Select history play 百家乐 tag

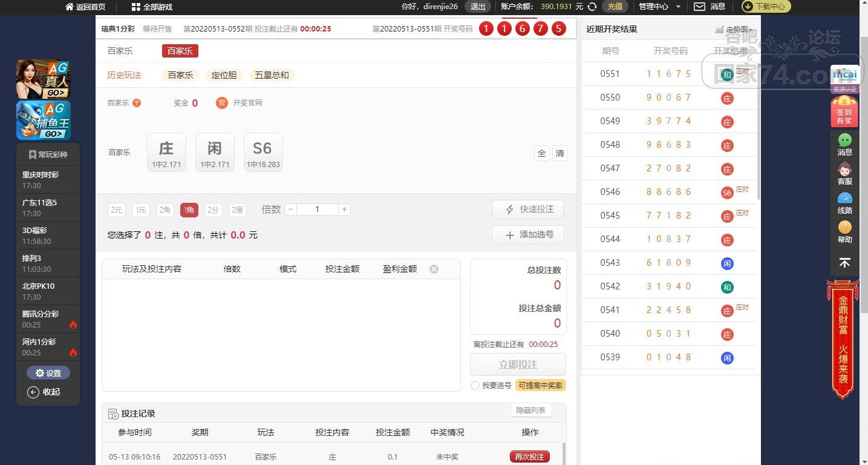coord(180,75)
